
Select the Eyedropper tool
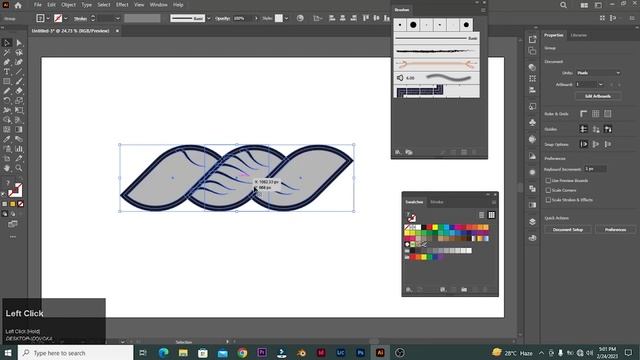pos(7,139)
